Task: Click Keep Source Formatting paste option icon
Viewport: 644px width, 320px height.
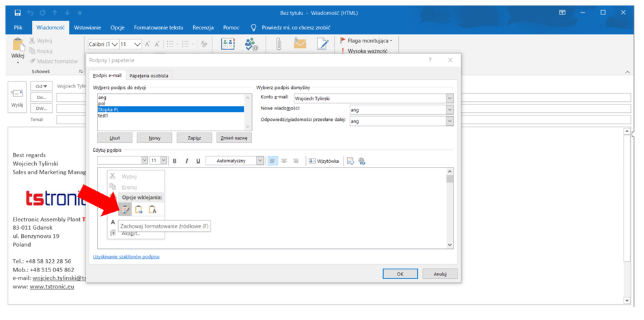Action: pyautogui.click(x=126, y=209)
